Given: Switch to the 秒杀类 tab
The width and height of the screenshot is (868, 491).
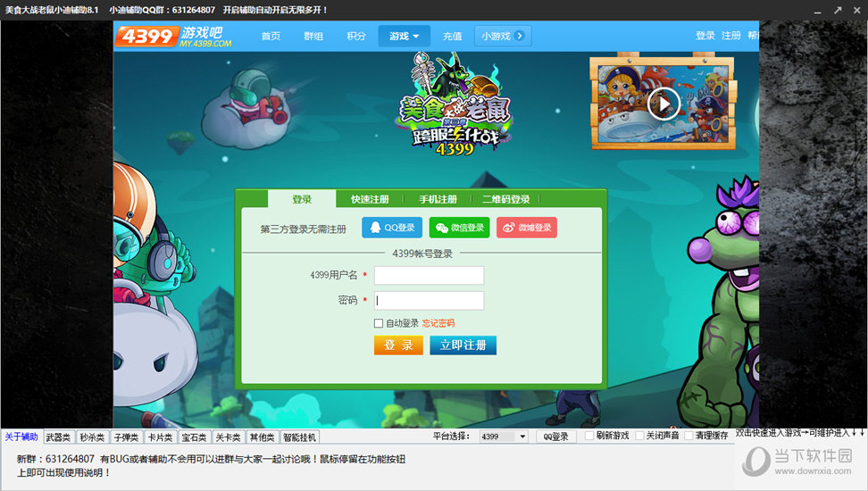Looking at the screenshot, I should (x=92, y=437).
